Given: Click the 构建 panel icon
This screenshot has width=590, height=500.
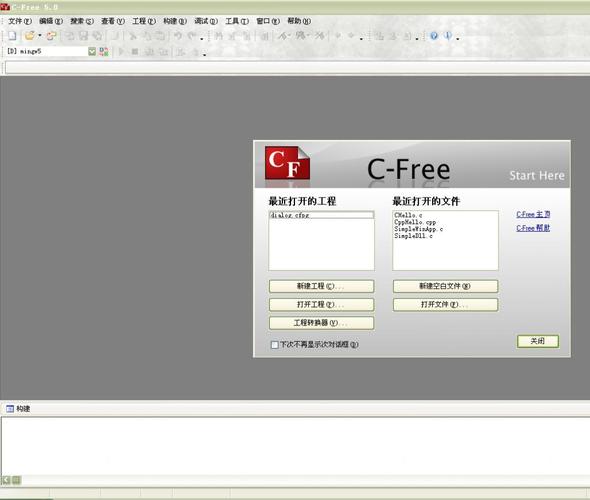Looking at the screenshot, I should coord(10,409).
